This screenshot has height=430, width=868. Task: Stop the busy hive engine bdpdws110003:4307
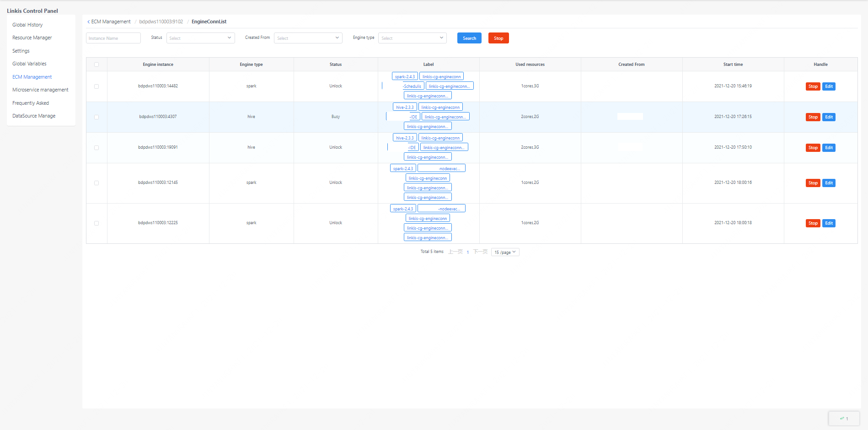[813, 117]
